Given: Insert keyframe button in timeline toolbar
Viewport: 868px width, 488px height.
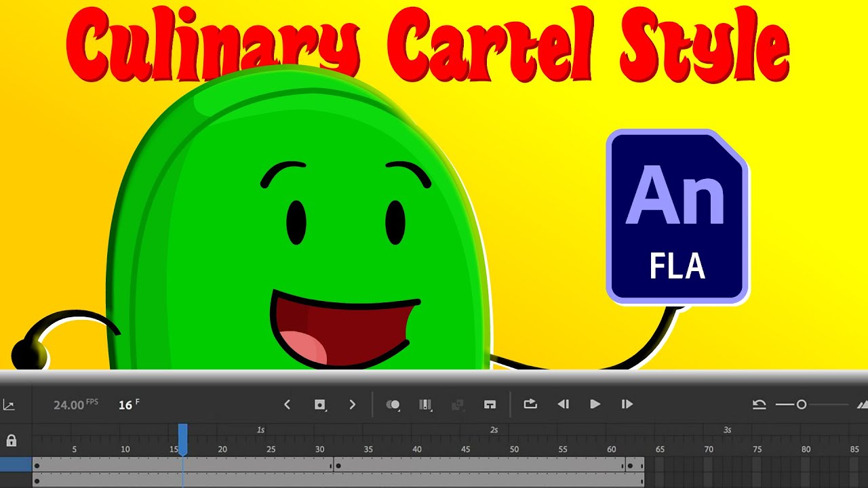Looking at the screenshot, I should coord(320,405).
